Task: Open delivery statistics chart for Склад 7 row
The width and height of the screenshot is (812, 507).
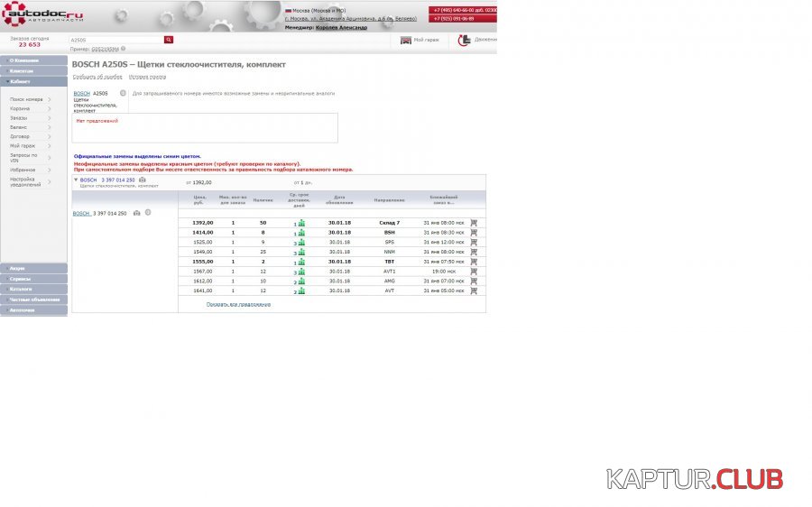Action: tap(301, 223)
